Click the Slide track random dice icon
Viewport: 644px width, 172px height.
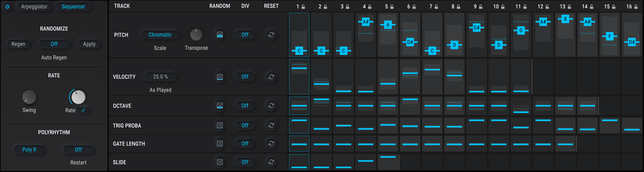[x=220, y=162]
